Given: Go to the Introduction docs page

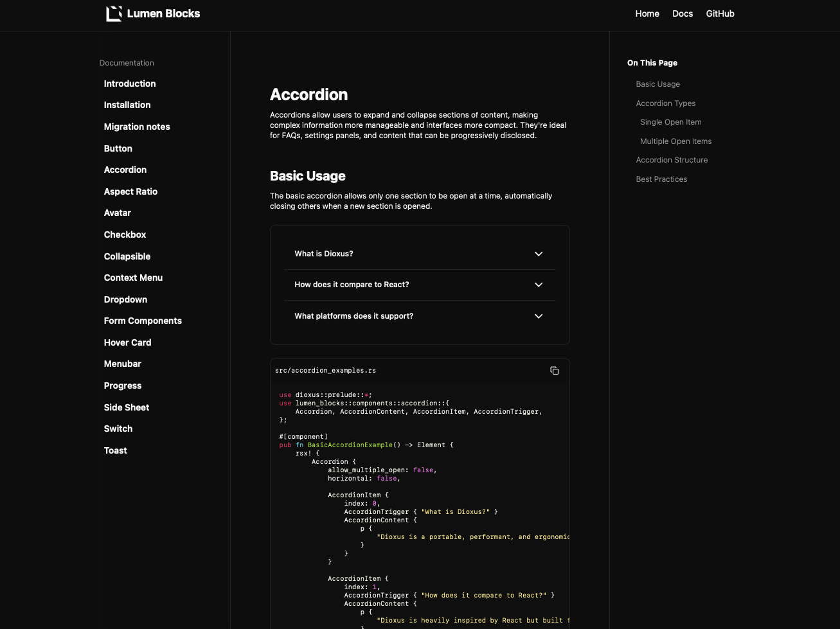Looking at the screenshot, I should 130,84.
